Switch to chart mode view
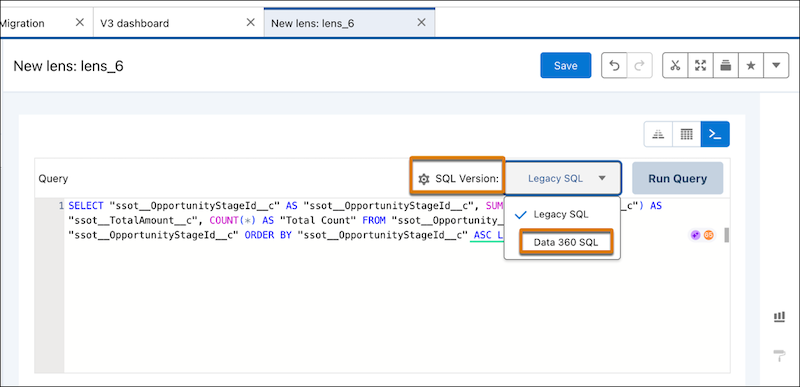Image resolution: width=800 pixels, height=387 pixels. point(658,134)
